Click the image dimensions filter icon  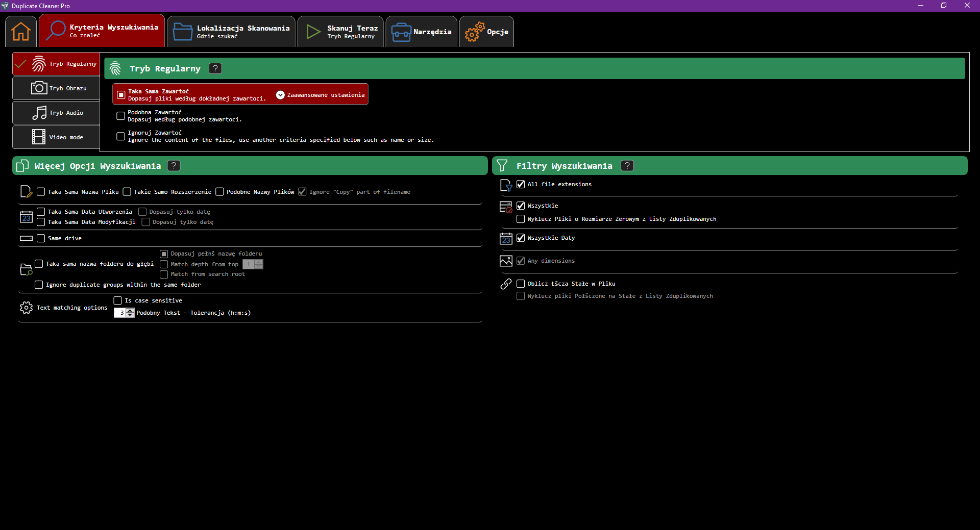506,261
